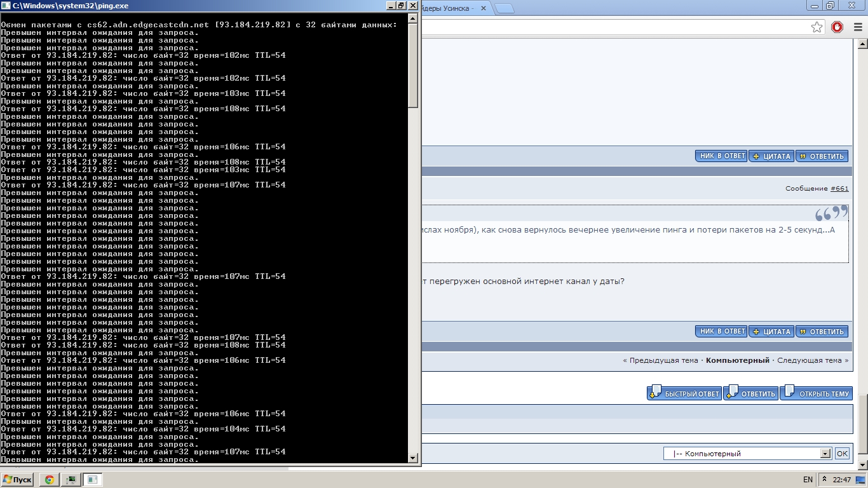Viewport: 868px width, 488px height.
Task: Click the network monitor taskbar icon
Action: [71, 480]
